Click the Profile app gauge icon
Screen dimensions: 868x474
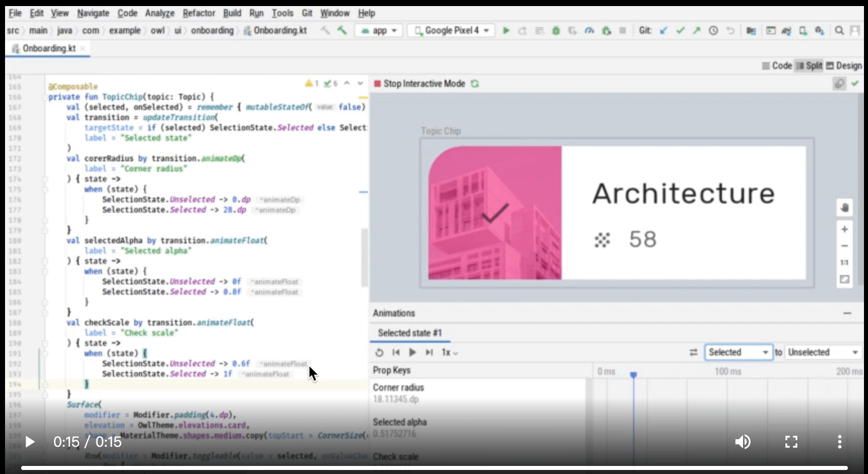click(589, 31)
